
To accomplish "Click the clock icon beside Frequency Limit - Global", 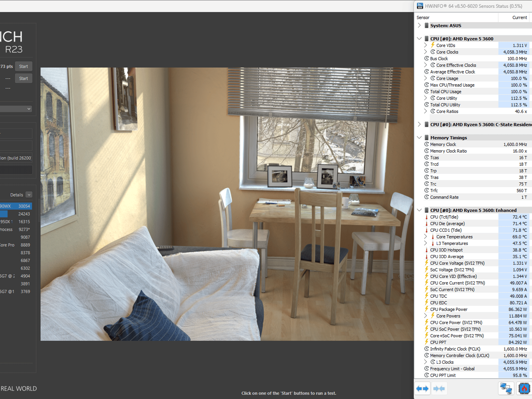I will click(427, 369).
